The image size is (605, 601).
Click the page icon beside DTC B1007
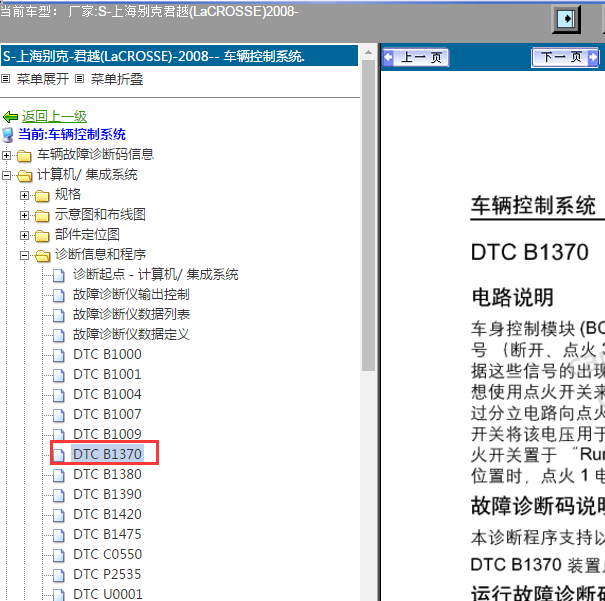59,416
